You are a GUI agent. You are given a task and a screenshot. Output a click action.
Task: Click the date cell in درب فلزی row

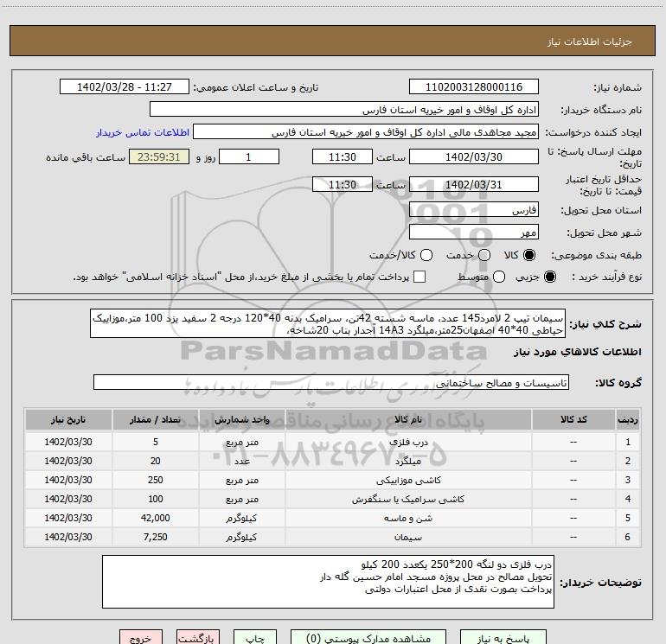(68, 442)
